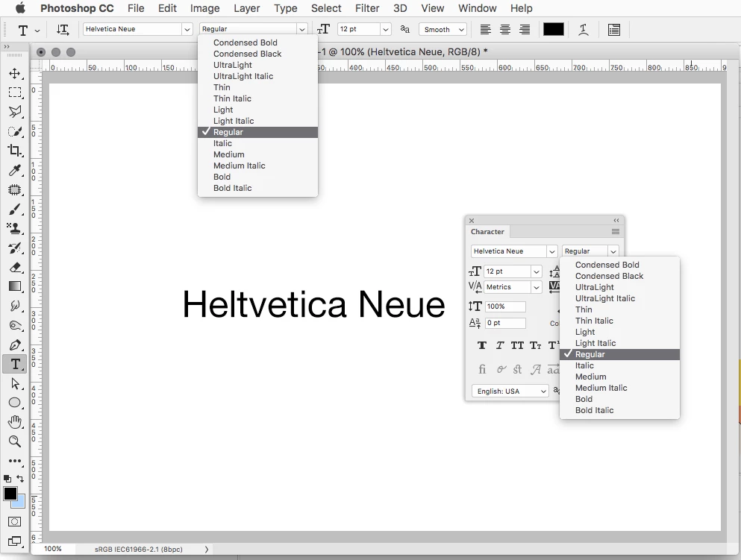Select the Path Selection tool
Viewport: 741px width, 560px height.
coord(15,383)
